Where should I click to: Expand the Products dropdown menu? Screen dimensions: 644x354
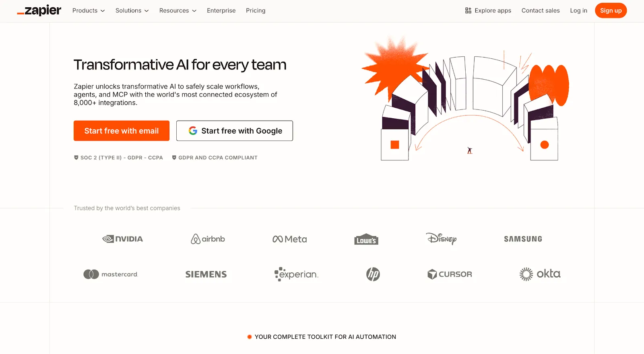tap(89, 10)
